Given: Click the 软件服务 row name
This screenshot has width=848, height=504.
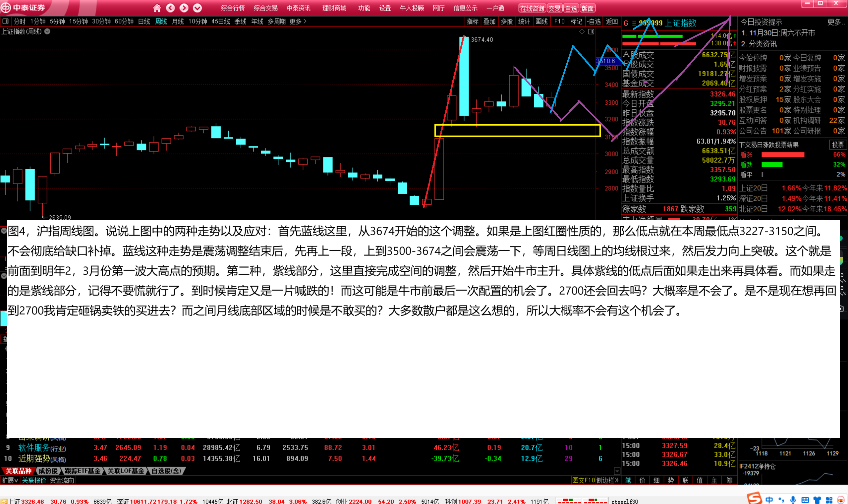Looking at the screenshot, I should pos(34,448).
